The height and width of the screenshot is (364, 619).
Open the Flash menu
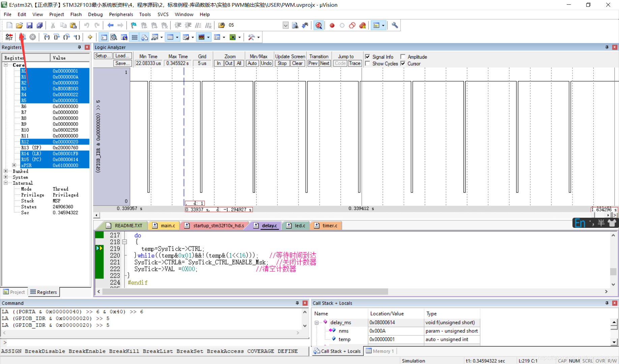[x=76, y=14]
